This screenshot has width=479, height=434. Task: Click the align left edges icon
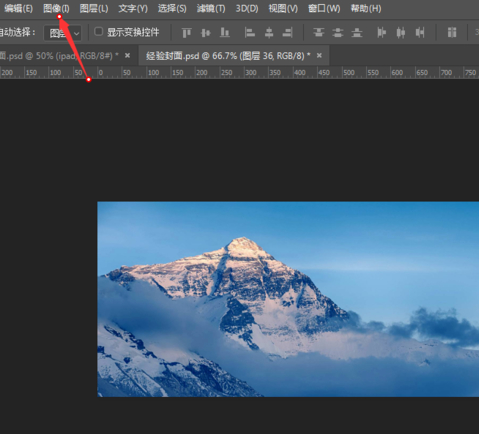point(250,33)
